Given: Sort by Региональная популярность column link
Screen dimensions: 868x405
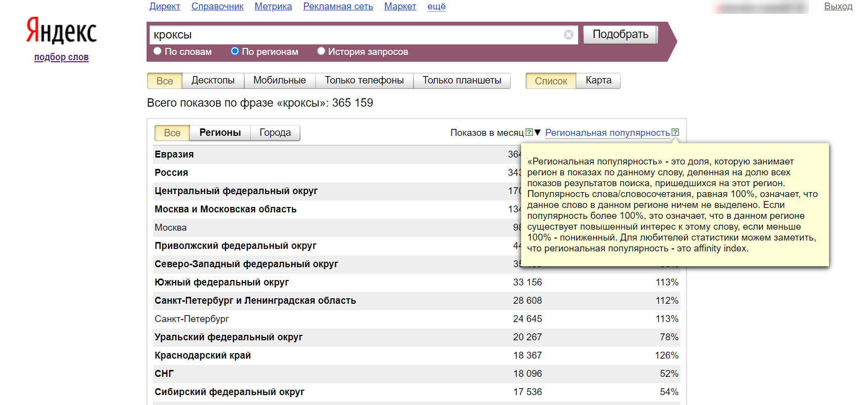Looking at the screenshot, I should (x=607, y=133).
